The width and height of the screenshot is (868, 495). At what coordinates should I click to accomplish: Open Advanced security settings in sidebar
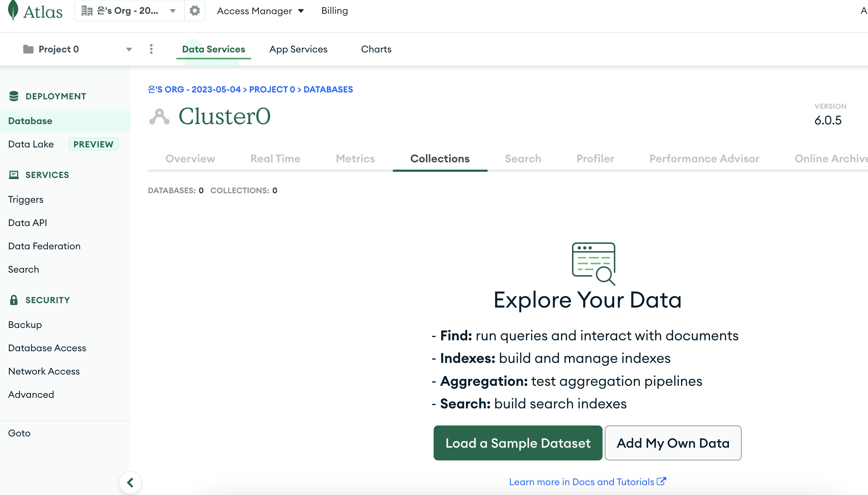tap(31, 395)
